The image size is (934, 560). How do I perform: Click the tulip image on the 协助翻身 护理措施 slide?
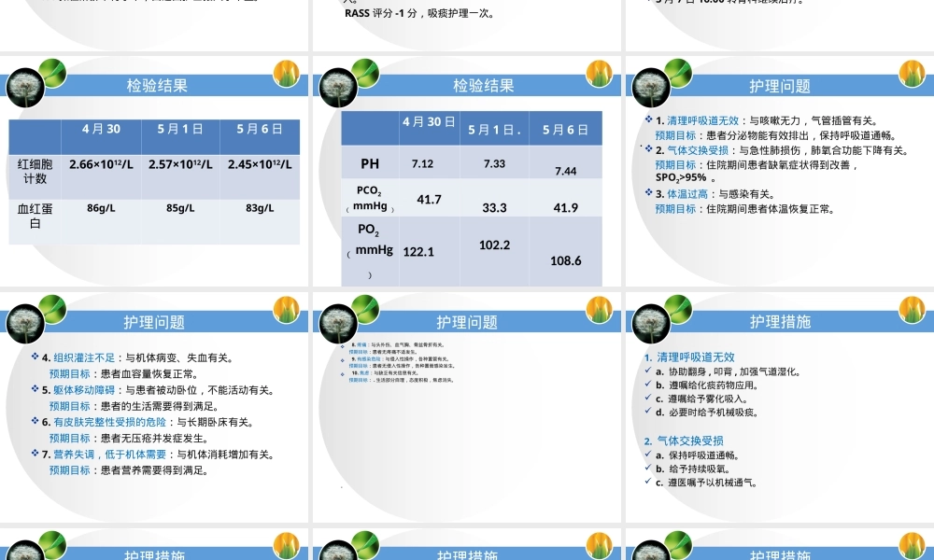click(x=912, y=311)
